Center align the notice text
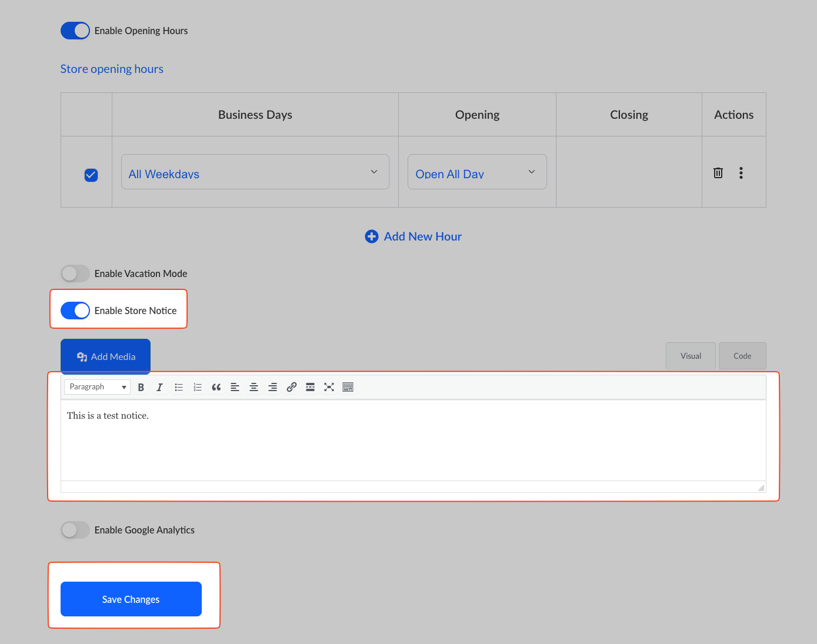 pyautogui.click(x=254, y=387)
